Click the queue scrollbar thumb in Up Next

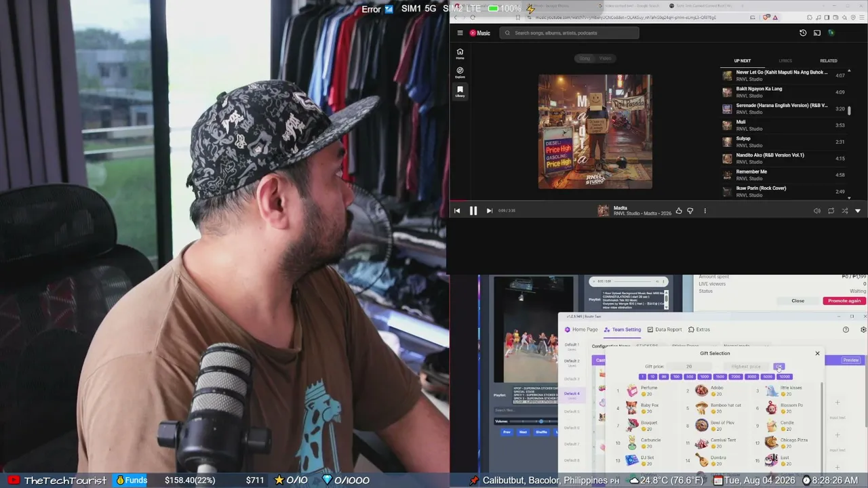[x=849, y=110]
